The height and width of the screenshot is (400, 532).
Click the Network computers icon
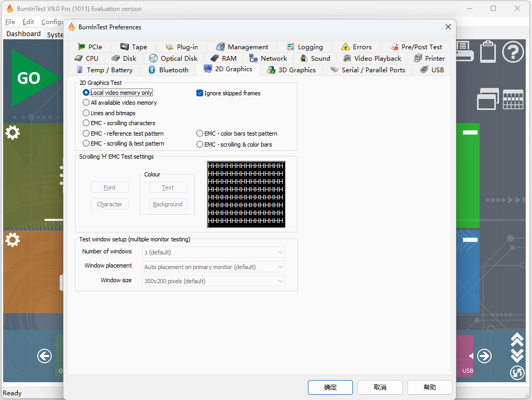pyautogui.click(x=253, y=58)
